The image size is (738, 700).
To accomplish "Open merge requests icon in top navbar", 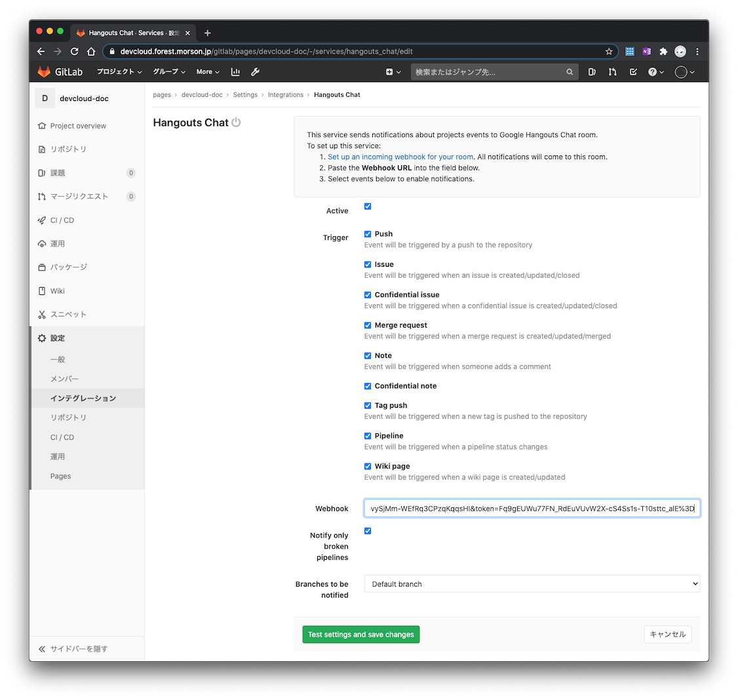I will click(612, 71).
